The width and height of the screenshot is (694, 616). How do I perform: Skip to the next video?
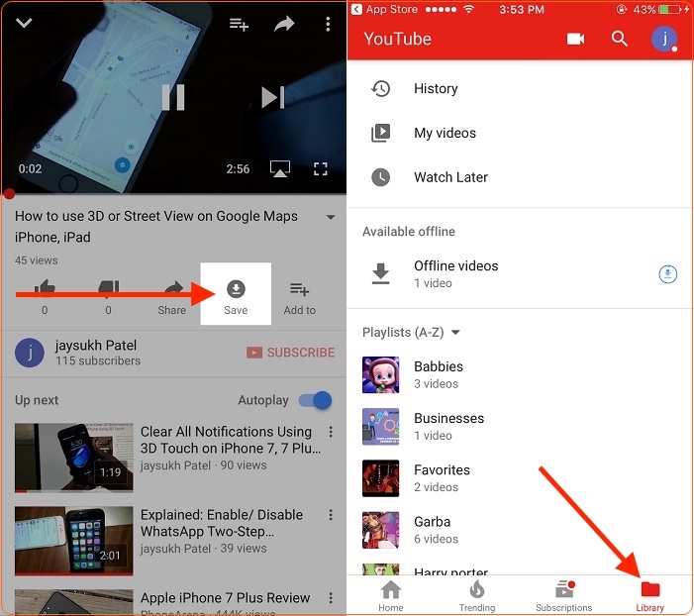[272, 97]
